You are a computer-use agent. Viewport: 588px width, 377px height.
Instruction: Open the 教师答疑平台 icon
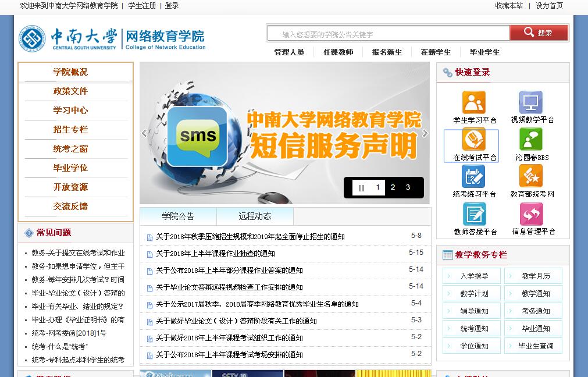pos(473,214)
